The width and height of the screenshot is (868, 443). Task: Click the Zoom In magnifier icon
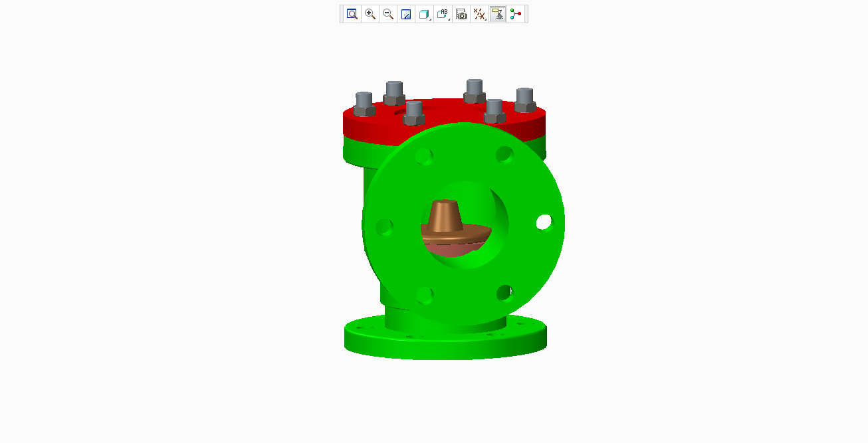[370, 14]
